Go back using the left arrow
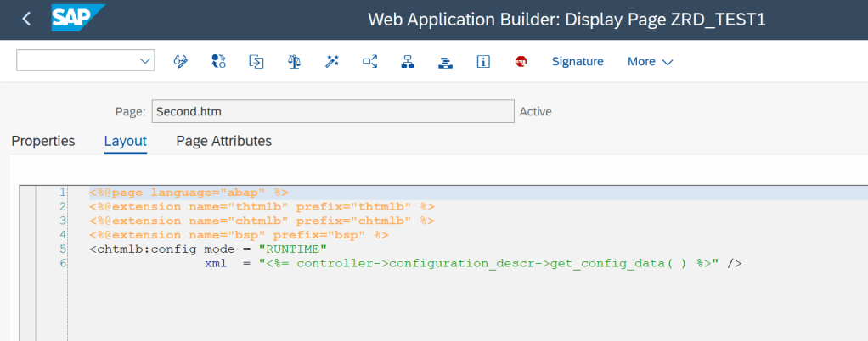This screenshot has width=868, height=341. coord(26,19)
